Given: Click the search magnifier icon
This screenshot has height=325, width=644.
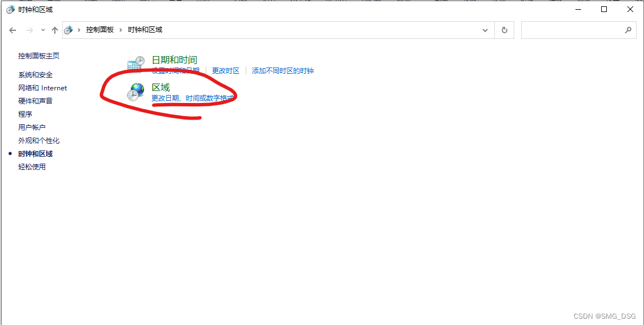Looking at the screenshot, I should pyautogui.click(x=628, y=30).
